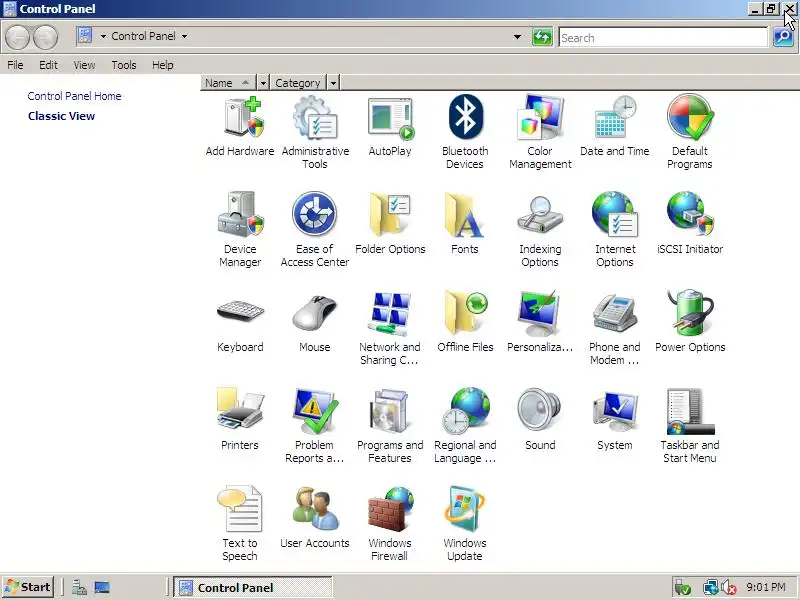Open Phone and Modem Options
The width and height of the screenshot is (800, 600).
tap(614, 328)
